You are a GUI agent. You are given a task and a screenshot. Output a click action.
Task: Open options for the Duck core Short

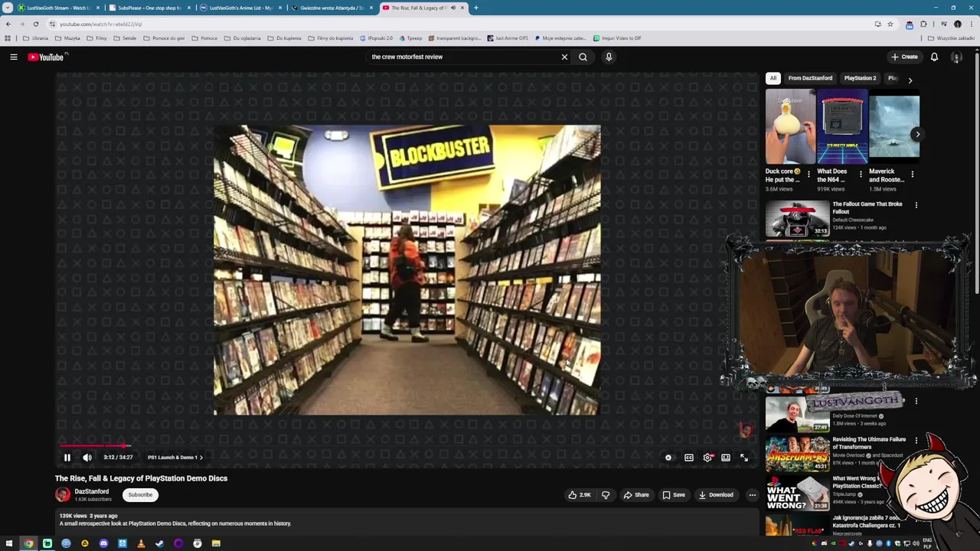coord(808,174)
